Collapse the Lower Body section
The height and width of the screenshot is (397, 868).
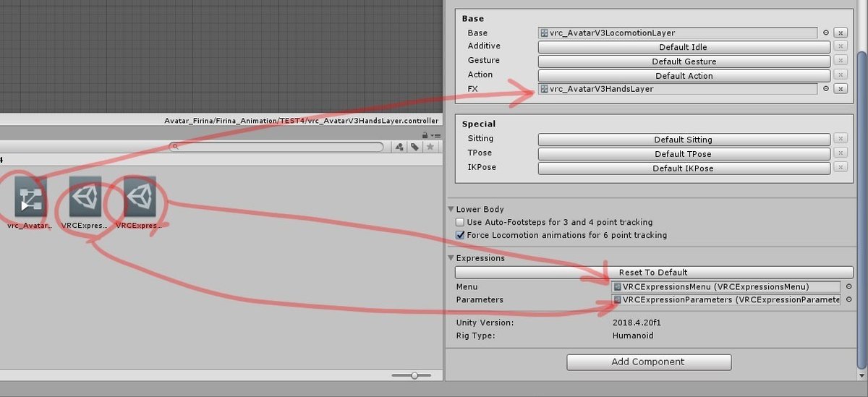[451, 209]
